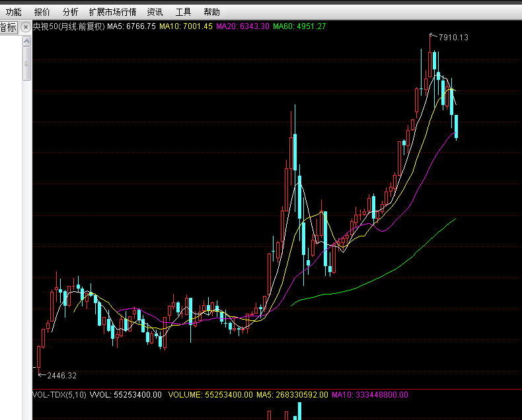Select the green MA60 indicator label
Image resolution: width=522 pixels, height=420 pixels.
coord(299,26)
